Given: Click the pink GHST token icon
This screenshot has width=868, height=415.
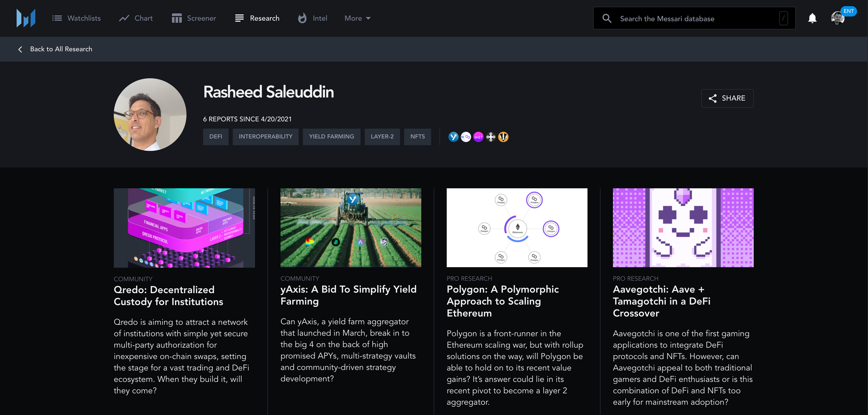Looking at the screenshot, I should 479,137.
